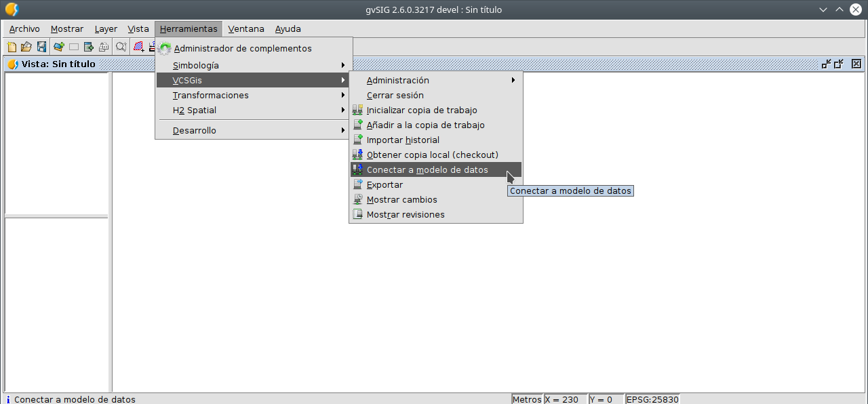Screen dimensions: 868x404
Task: Click the icon beside Importar historial
Action: click(357, 140)
